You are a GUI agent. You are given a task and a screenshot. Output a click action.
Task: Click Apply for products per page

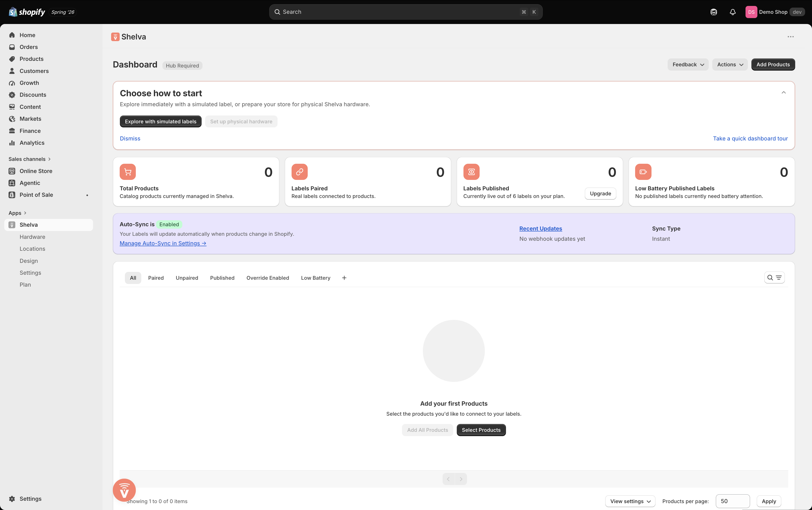[x=769, y=501]
